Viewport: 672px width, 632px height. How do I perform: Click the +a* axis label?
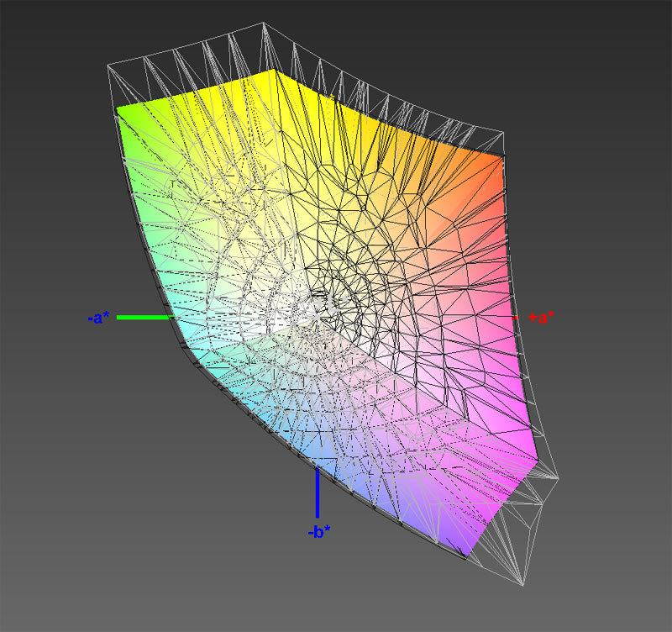541,318
